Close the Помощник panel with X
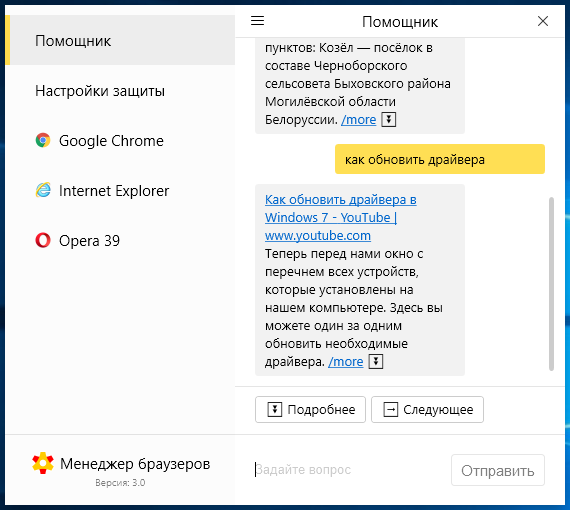The width and height of the screenshot is (570, 510). (543, 21)
